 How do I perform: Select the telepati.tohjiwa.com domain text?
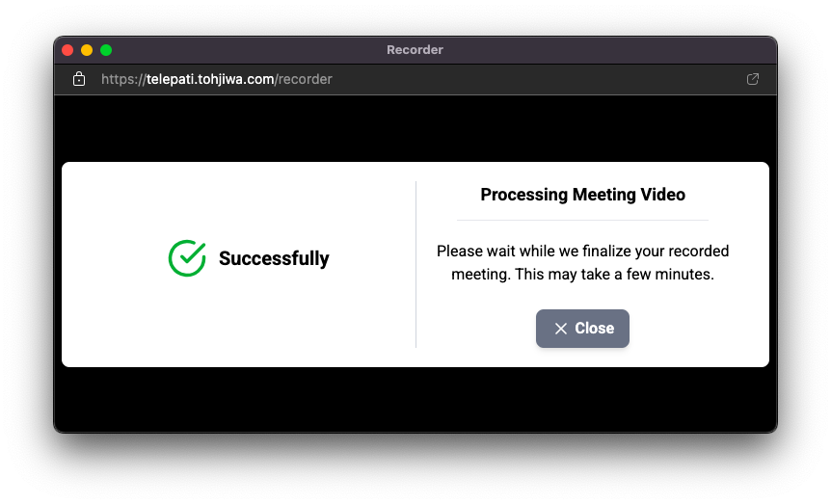(x=210, y=79)
